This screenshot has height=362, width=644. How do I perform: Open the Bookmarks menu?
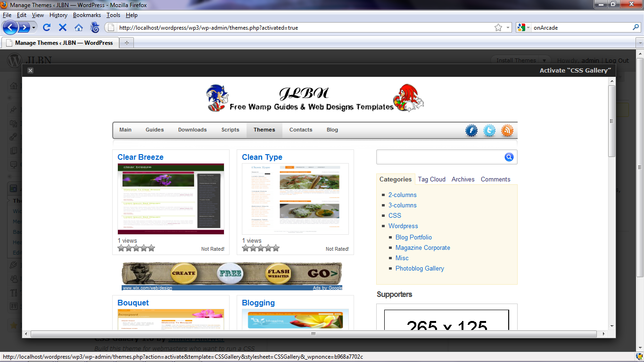tap(87, 15)
